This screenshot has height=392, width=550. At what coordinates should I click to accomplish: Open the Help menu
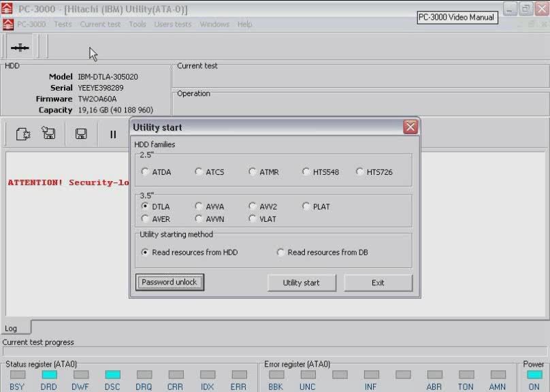[244, 24]
